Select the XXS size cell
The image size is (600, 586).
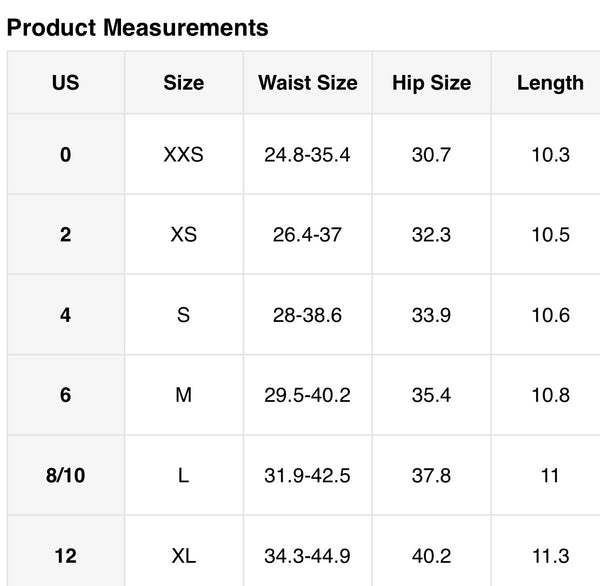pos(183,155)
